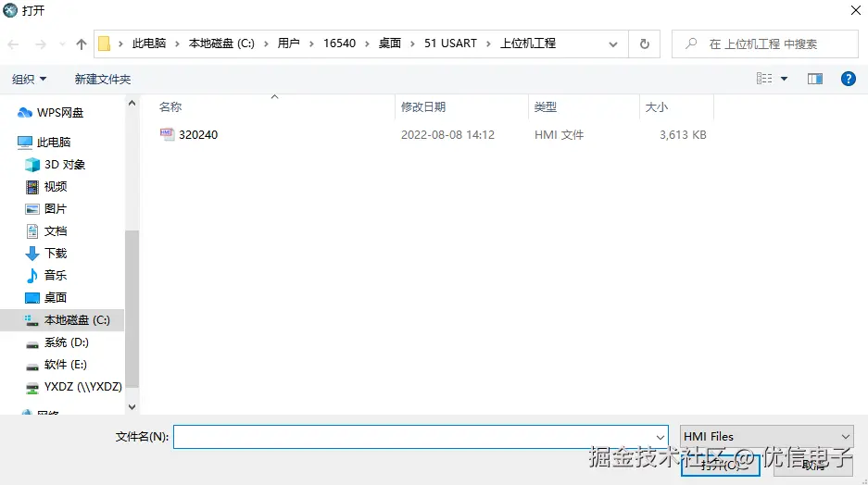Image resolution: width=868 pixels, height=485 pixels.
Task: Click 桌面 in the address path
Action: [x=390, y=44]
